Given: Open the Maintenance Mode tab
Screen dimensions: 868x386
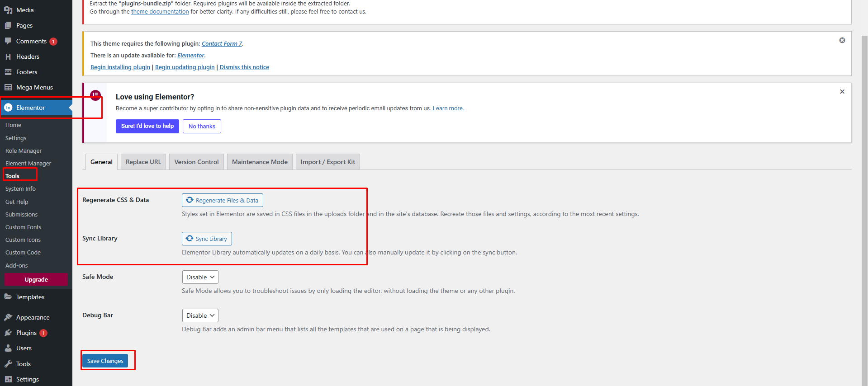Looking at the screenshot, I should point(260,162).
